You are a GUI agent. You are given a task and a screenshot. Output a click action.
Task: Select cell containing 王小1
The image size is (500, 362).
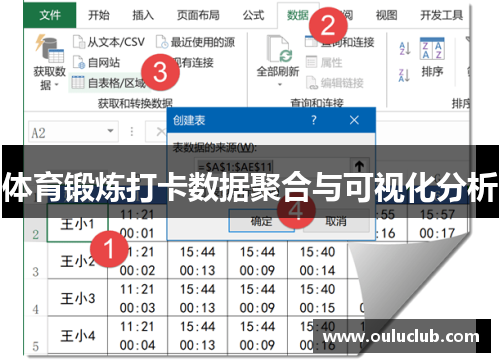[x=77, y=223]
